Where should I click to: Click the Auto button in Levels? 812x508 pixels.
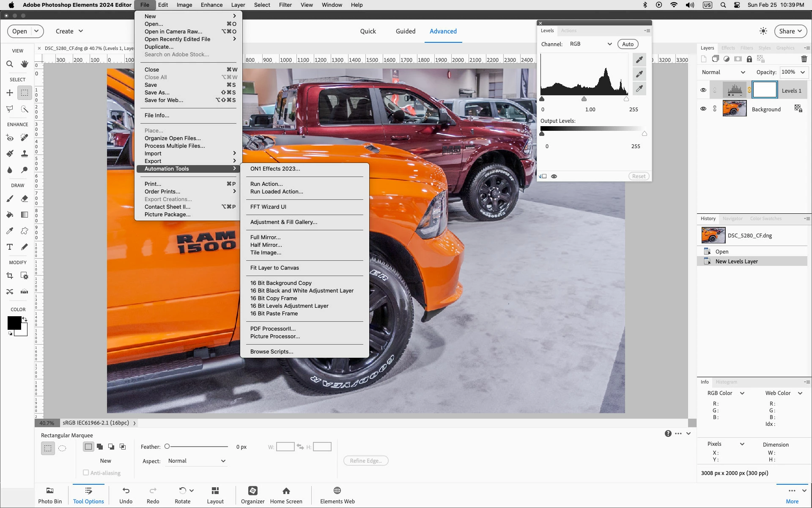coord(628,44)
